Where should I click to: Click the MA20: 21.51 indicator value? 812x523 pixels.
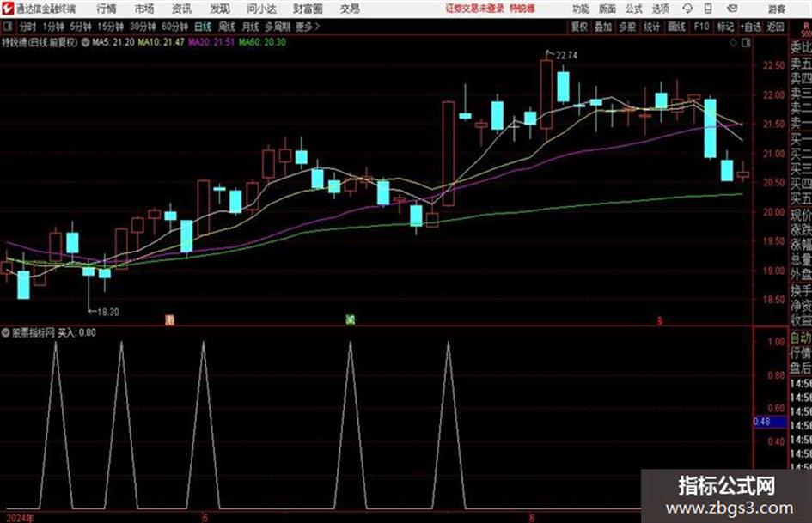pyautogui.click(x=211, y=42)
